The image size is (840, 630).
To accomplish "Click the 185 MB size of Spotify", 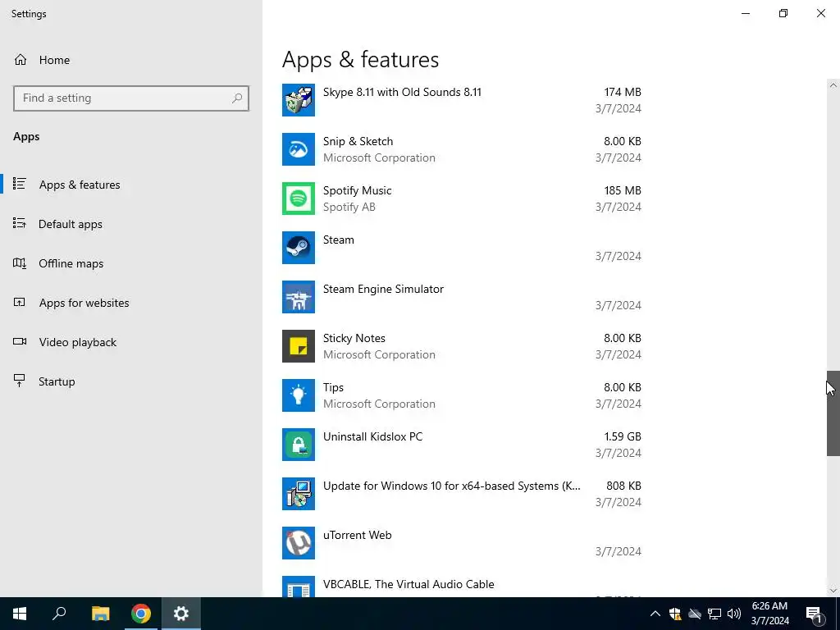I will 623,190.
